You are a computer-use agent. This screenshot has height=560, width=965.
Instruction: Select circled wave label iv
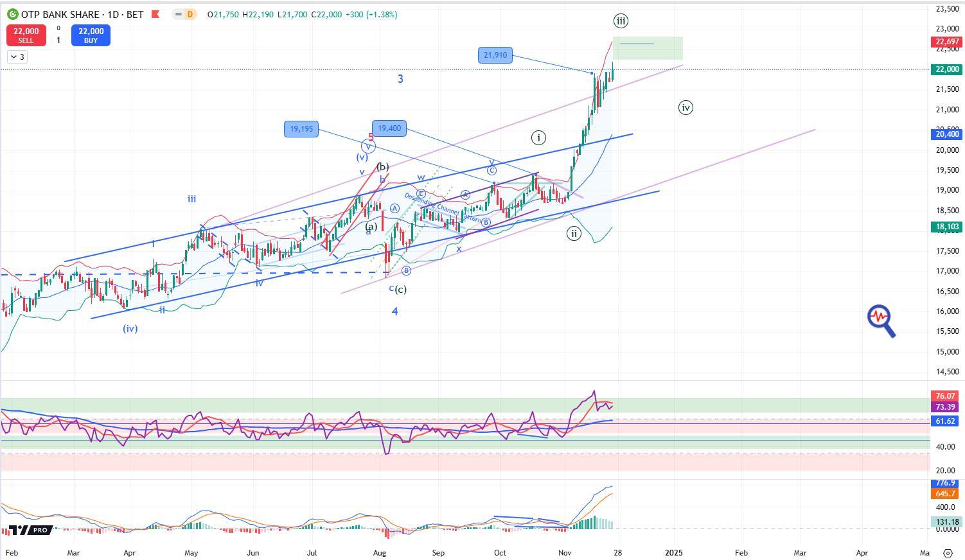click(x=686, y=108)
